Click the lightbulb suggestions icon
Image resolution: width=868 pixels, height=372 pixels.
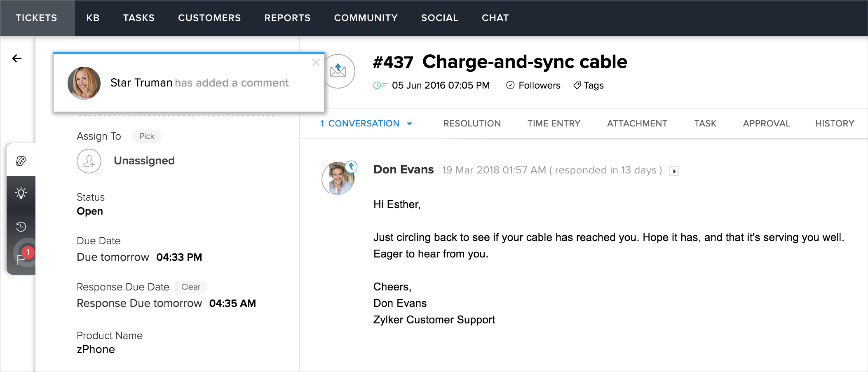click(x=21, y=193)
